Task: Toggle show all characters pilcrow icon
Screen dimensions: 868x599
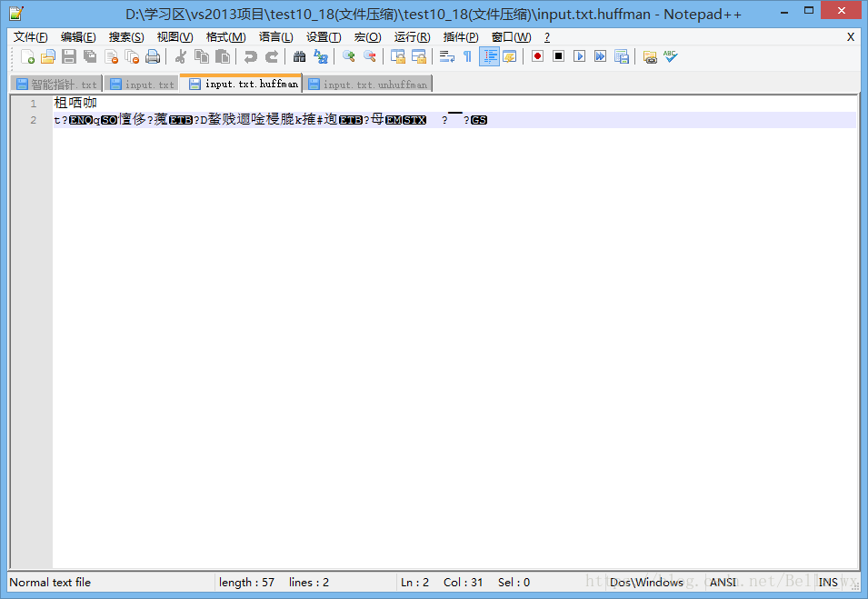Action: 467,56
